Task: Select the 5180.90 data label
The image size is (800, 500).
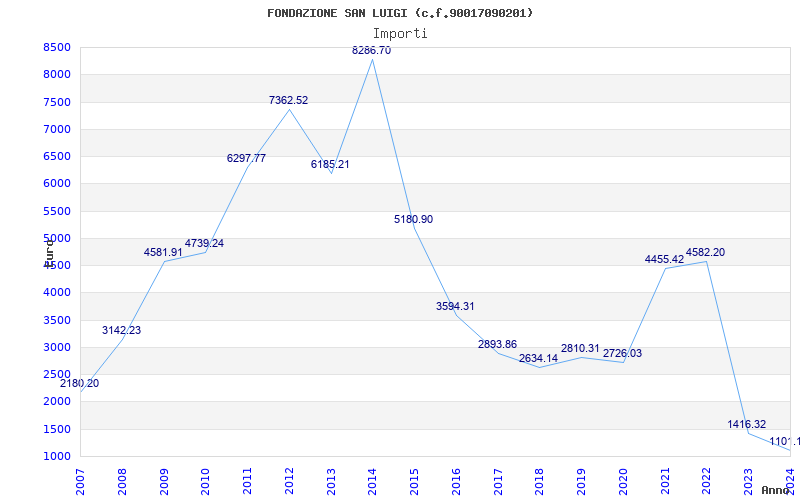Action: coord(413,219)
